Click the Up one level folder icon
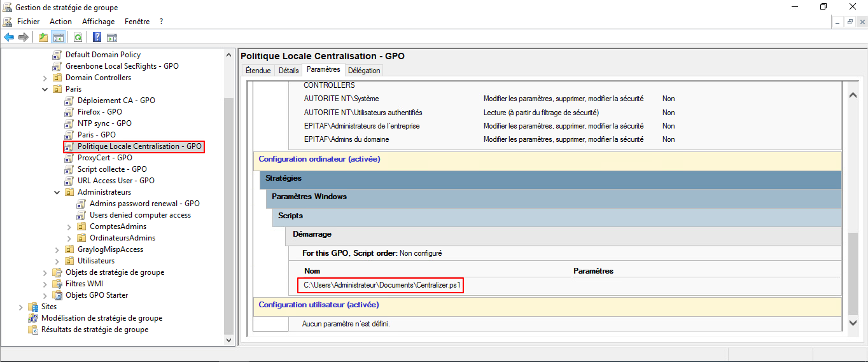 pyautogui.click(x=43, y=37)
